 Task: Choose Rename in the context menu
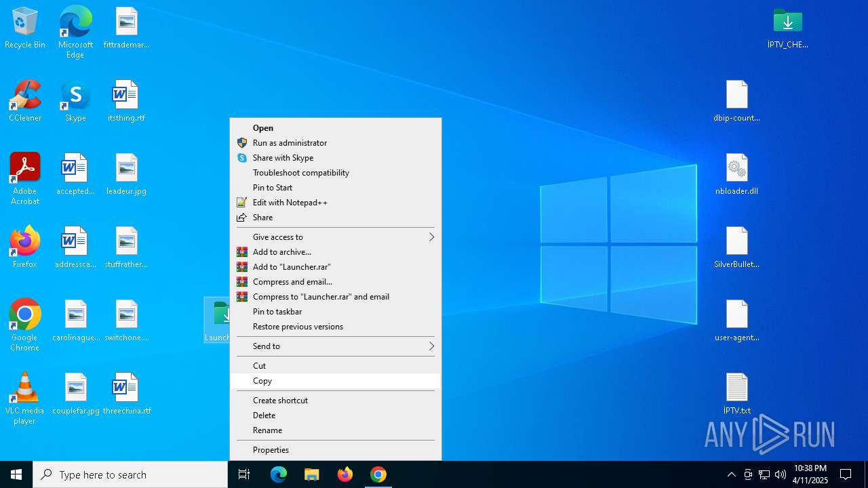(x=336, y=430)
